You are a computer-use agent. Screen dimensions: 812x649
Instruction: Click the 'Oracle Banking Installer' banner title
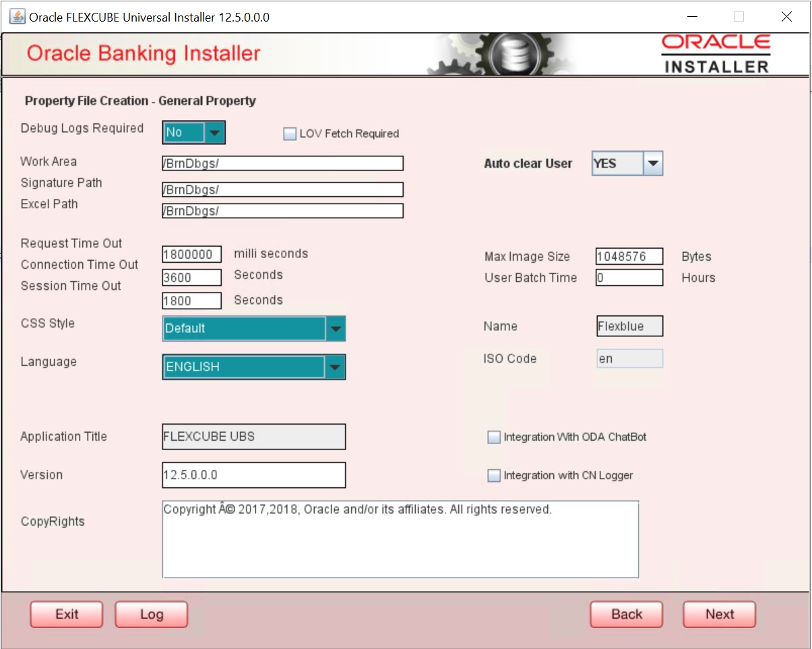click(144, 53)
